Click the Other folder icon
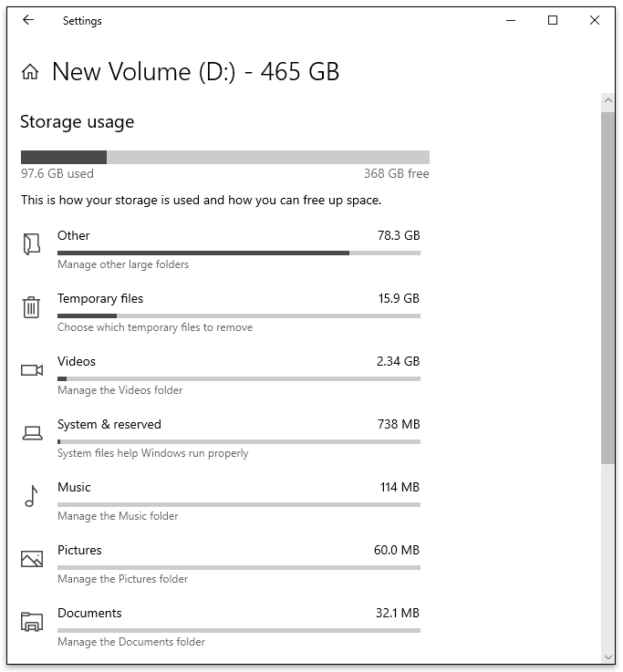623x672 pixels. point(32,243)
